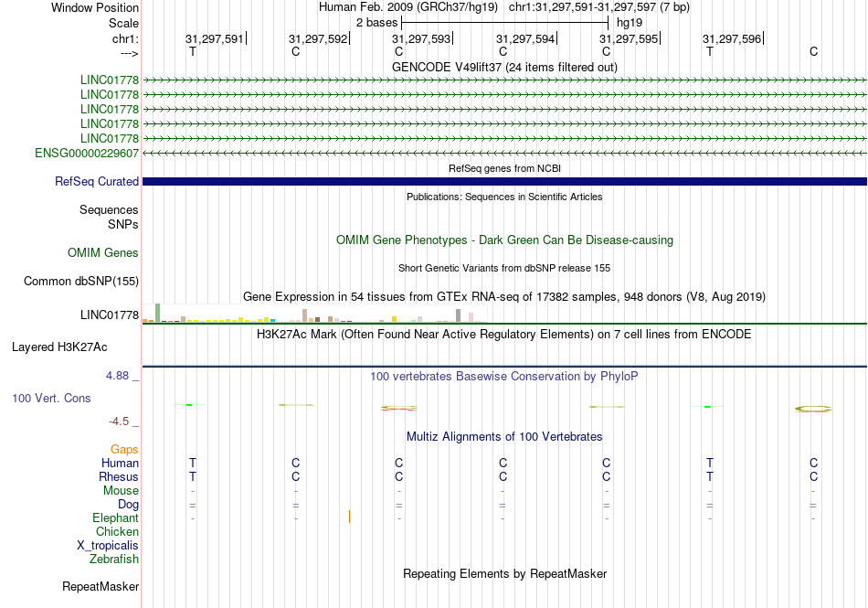Click the Layered H3K27Ac label
The height and width of the screenshot is (608, 868).
(59, 347)
